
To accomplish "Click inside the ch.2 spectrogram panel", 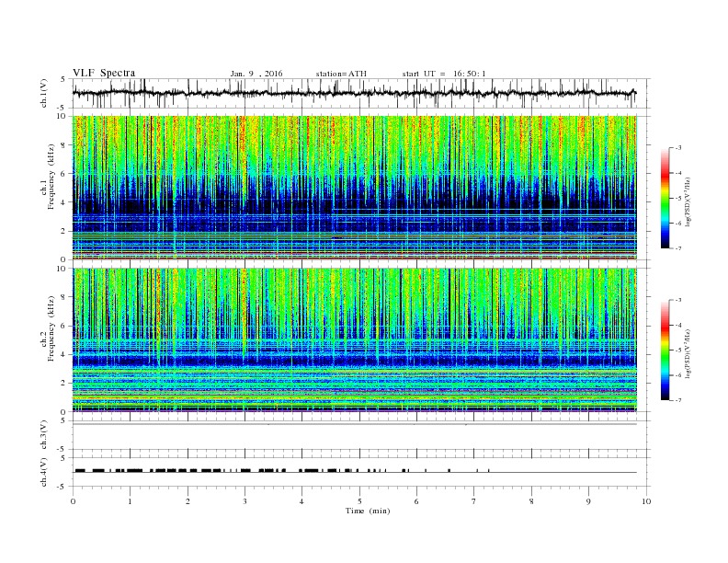I will click(x=355, y=339).
